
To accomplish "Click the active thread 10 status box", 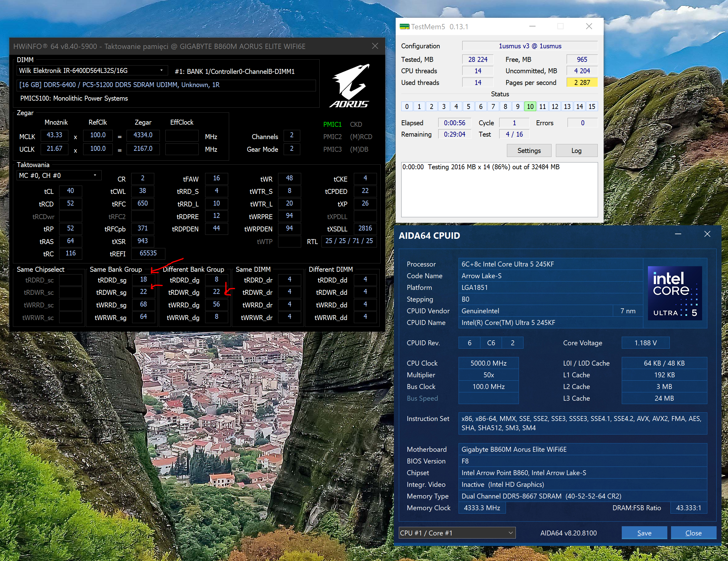I will 530,106.
